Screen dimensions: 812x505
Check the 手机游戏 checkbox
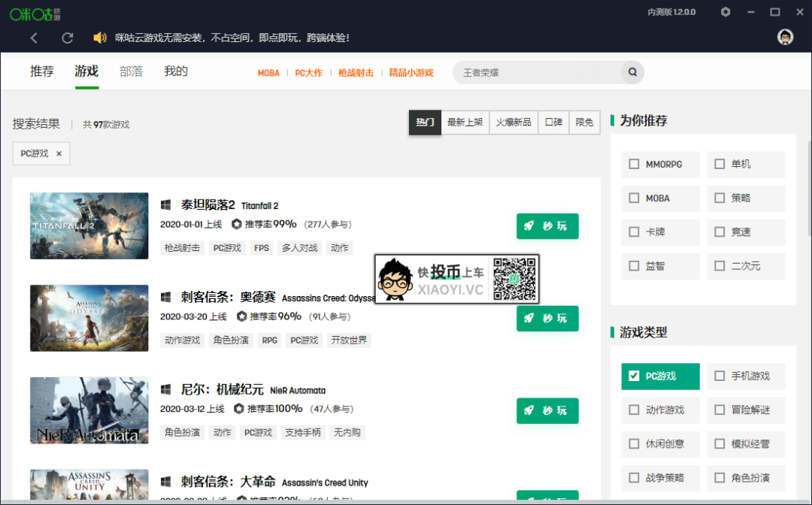pos(720,376)
